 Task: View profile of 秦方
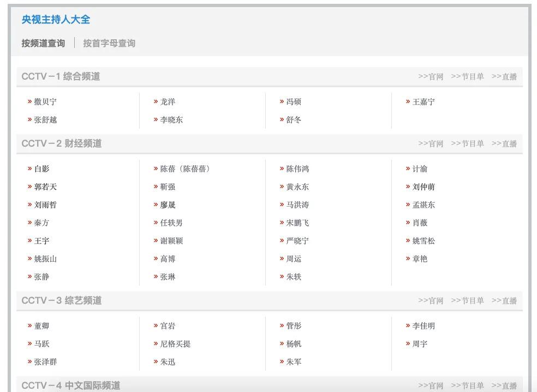click(41, 222)
